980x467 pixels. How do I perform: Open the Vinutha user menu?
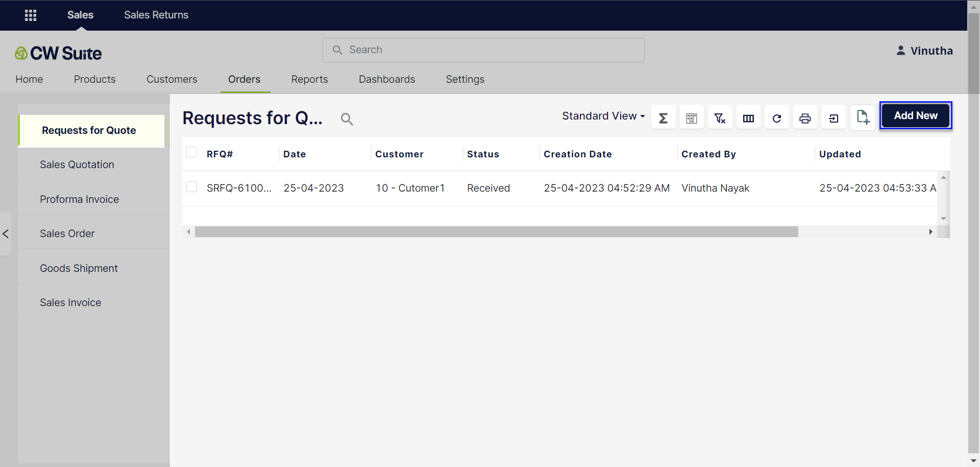click(x=924, y=51)
